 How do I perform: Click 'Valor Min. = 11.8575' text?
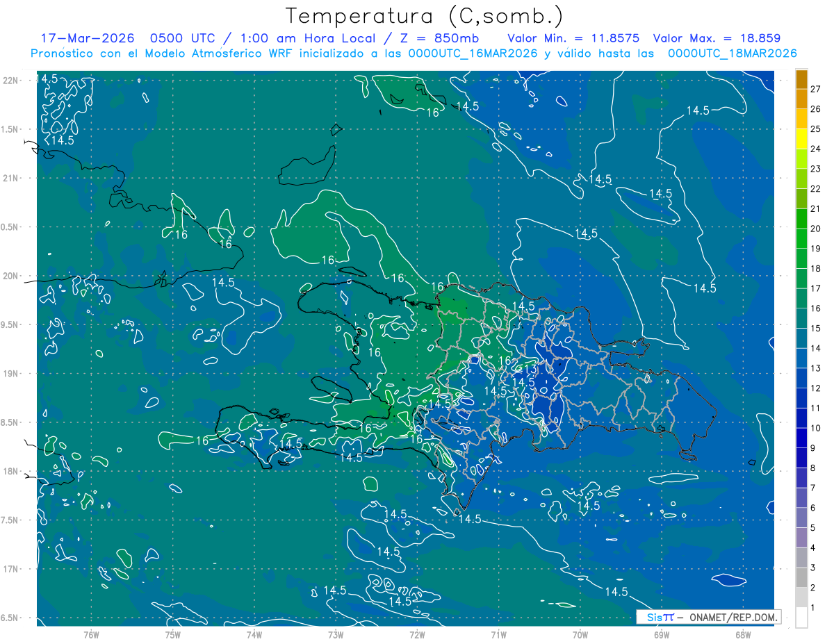click(x=573, y=38)
